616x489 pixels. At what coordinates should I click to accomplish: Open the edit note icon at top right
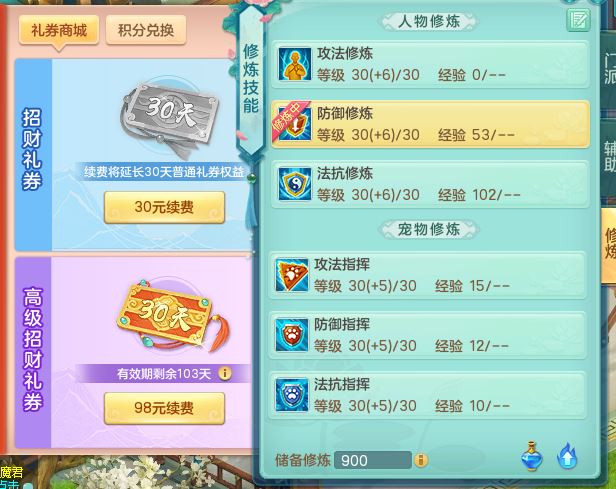[x=578, y=20]
